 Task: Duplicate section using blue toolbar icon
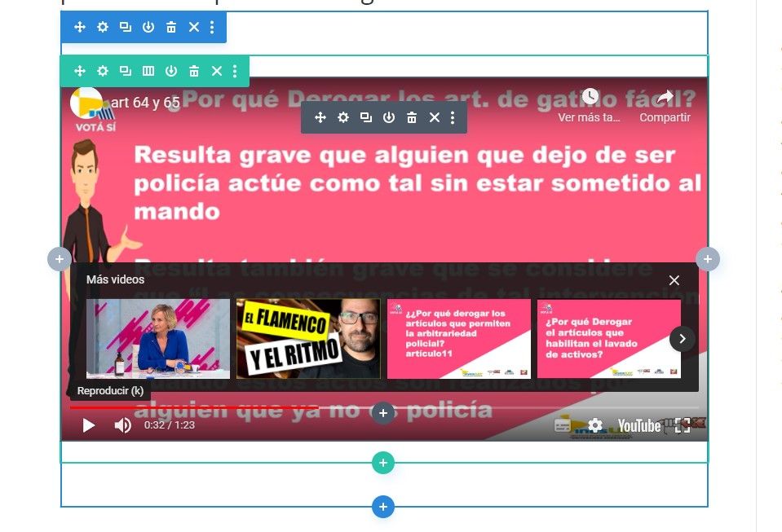coord(126,27)
